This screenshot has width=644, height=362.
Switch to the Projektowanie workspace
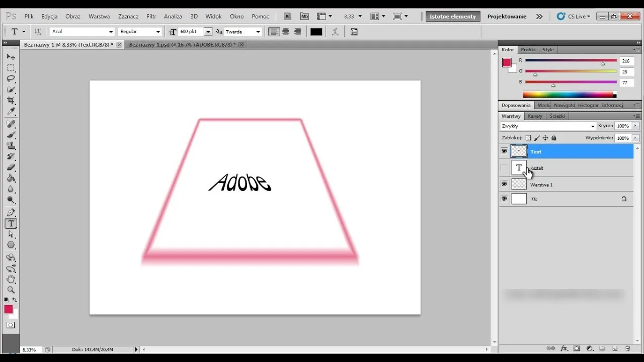tap(507, 17)
